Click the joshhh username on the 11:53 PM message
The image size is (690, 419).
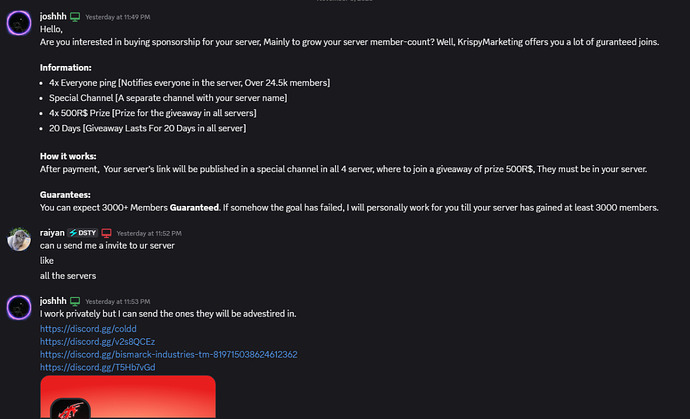coord(52,301)
